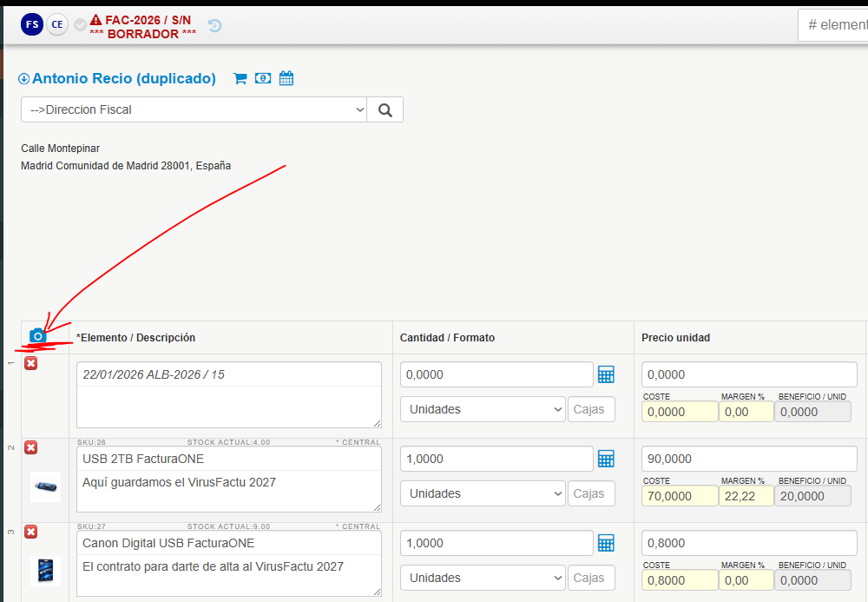Open the Direccion Fiscal address dropdown

tap(194, 109)
